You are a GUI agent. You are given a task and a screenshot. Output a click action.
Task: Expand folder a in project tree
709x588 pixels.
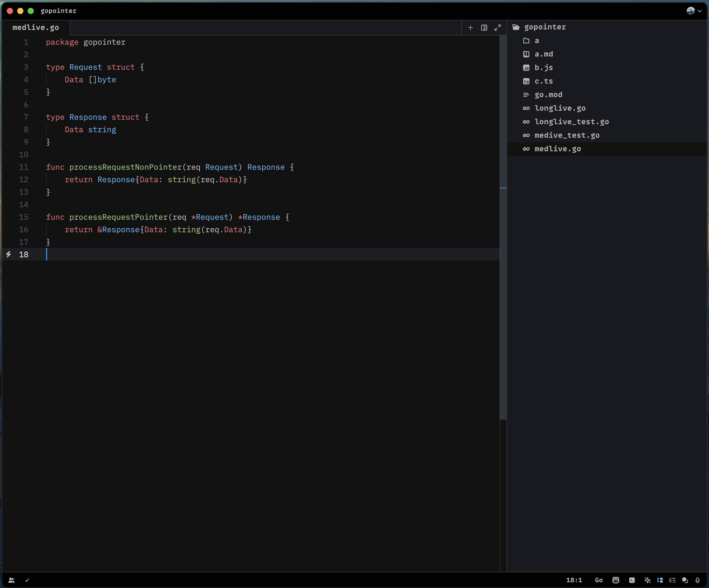pyautogui.click(x=536, y=41)
